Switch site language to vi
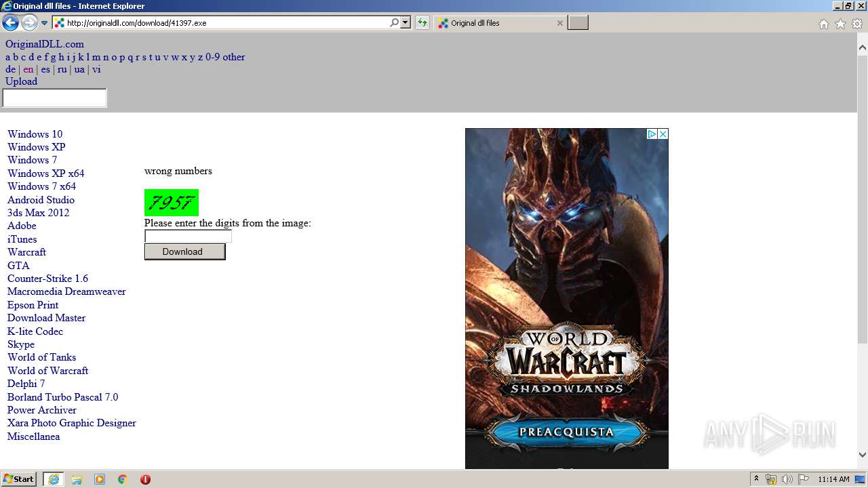Screen dimensions: 868x488 (x=96, y=69)
